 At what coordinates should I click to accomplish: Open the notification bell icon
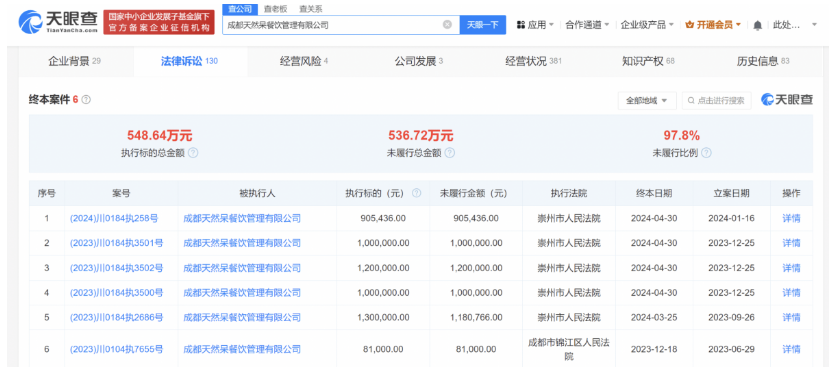point(758,25)
